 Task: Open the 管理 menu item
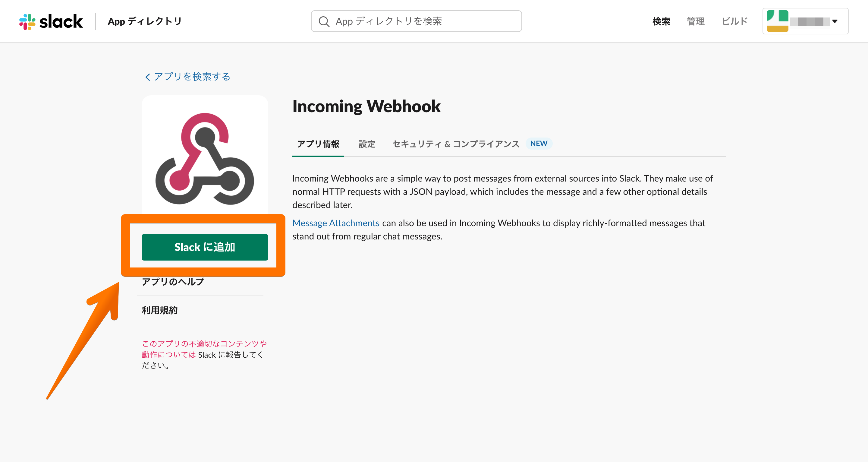[x=696, y=21]
